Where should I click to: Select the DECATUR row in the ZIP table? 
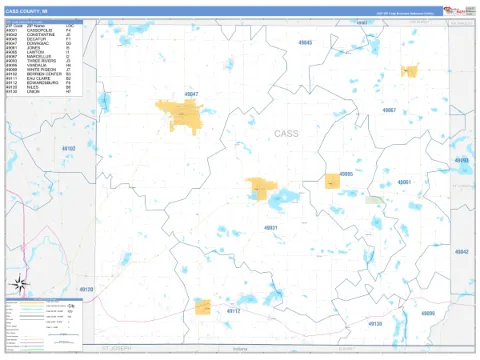pyautogui.click(x=39, y=39)
